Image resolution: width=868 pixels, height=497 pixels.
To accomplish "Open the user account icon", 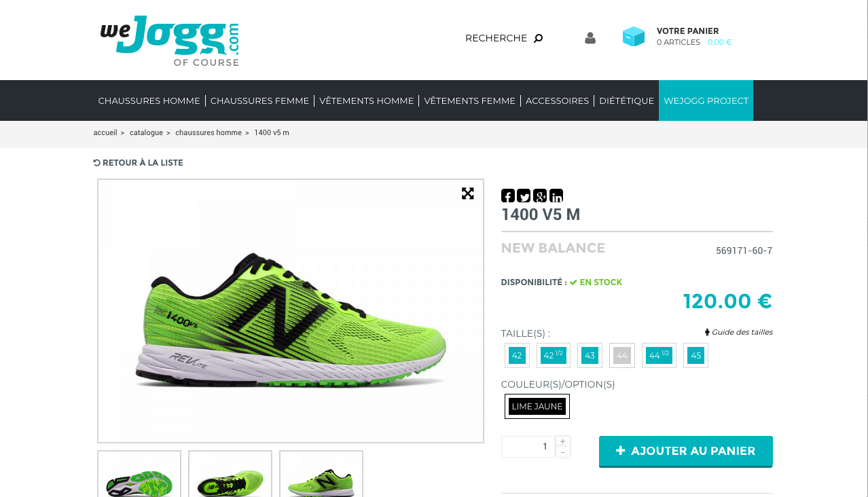I will (590, 38).
